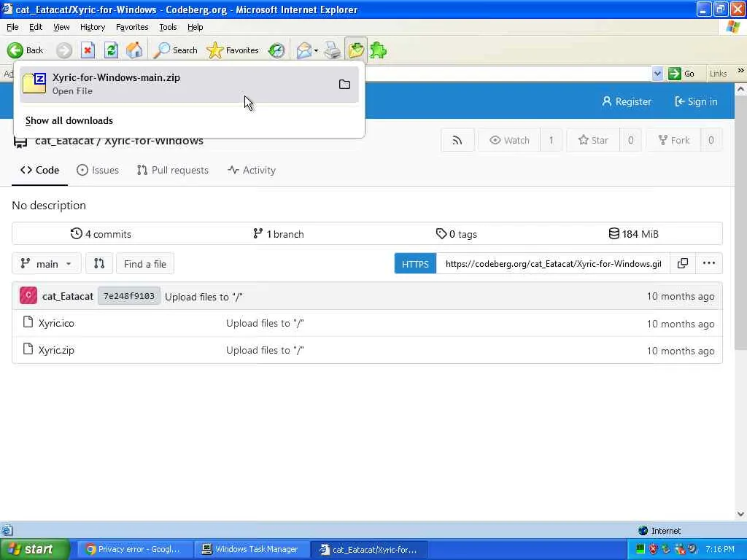Expand the address bar dropdown arrow
Image resolution: width=747 pixels, height=560 pixels.
point(657,74)
